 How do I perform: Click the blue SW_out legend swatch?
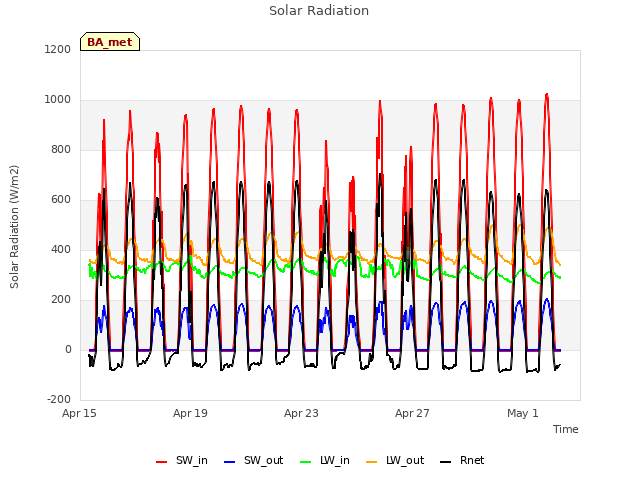click(230, 462)
